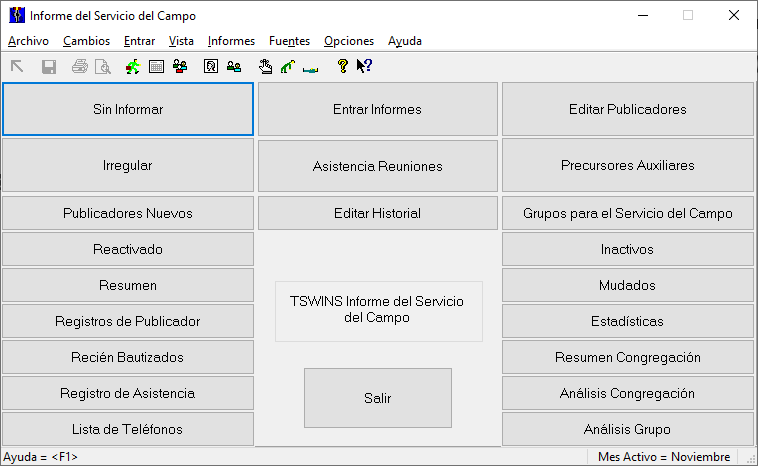758x466 pixels.
Task: Activate the context help arrow-question icon
Action: (x=364, y=67)
